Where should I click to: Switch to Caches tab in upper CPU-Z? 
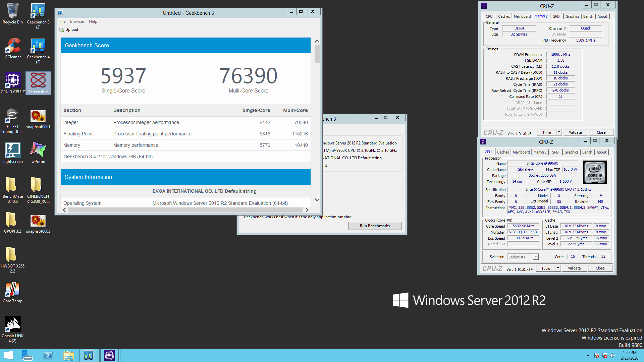(504, 16)
